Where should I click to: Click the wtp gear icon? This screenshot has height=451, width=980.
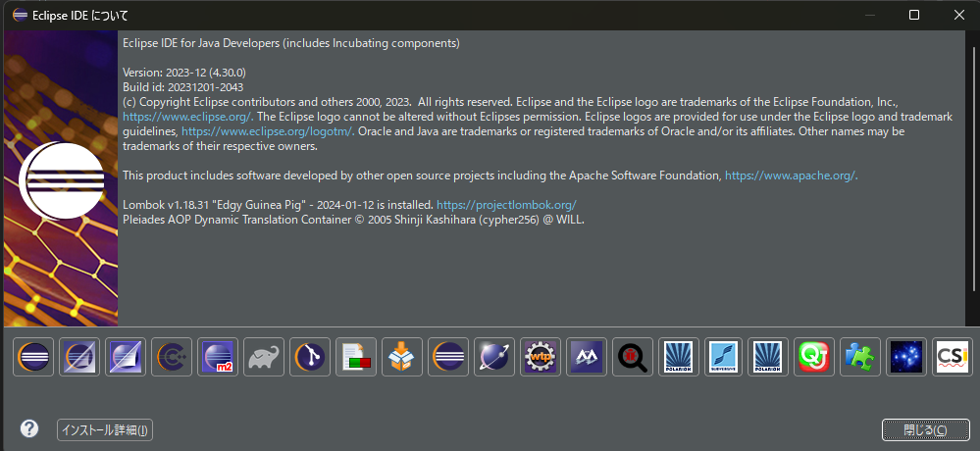(x=541, y=357)
